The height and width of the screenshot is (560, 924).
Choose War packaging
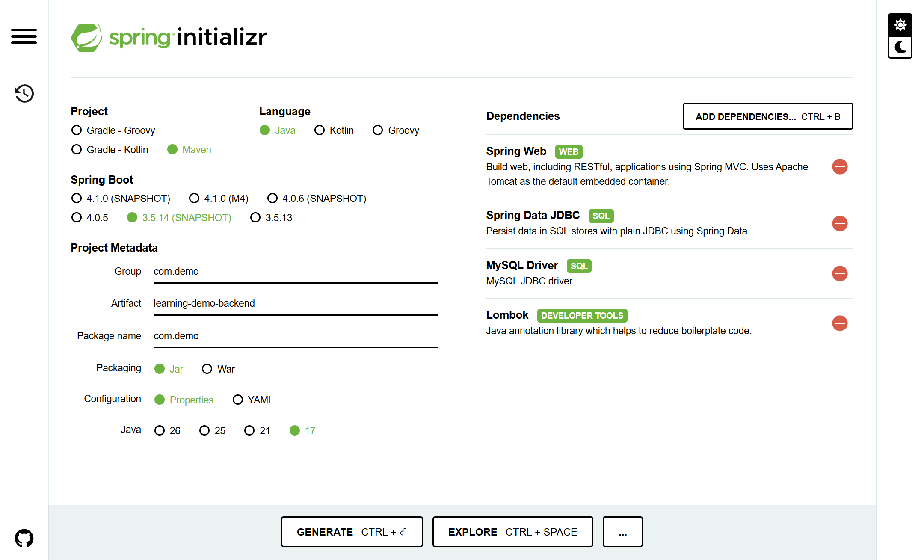click(207, 368)
